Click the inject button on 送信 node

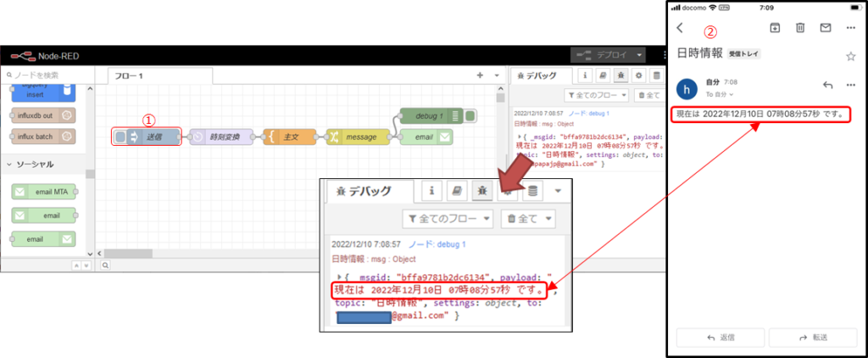tap(120, 137)
